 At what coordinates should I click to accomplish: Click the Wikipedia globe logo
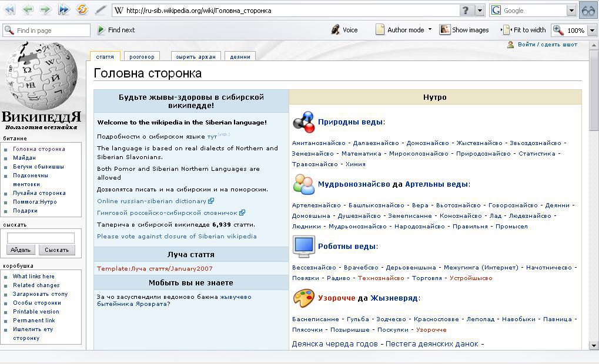[41, 76]
